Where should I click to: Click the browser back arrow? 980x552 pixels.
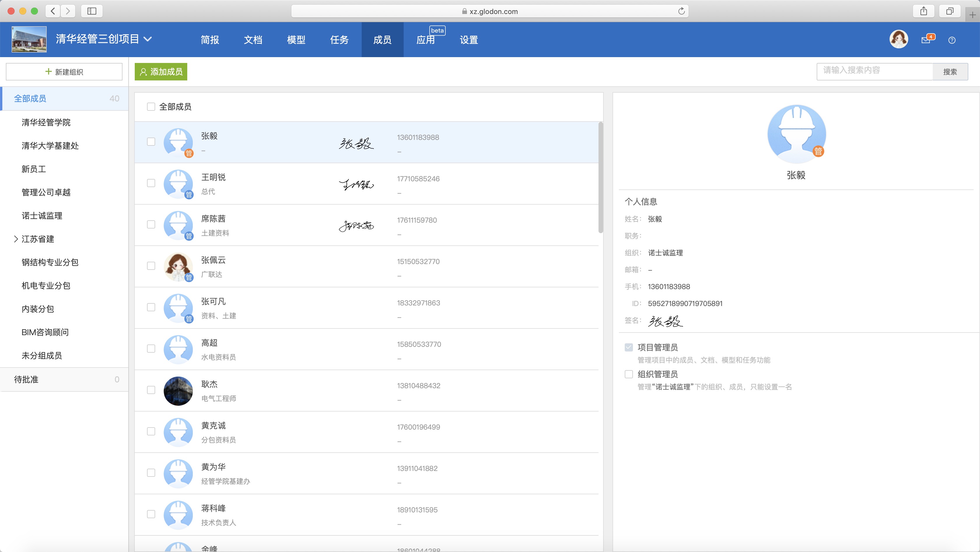click(52, 11)
